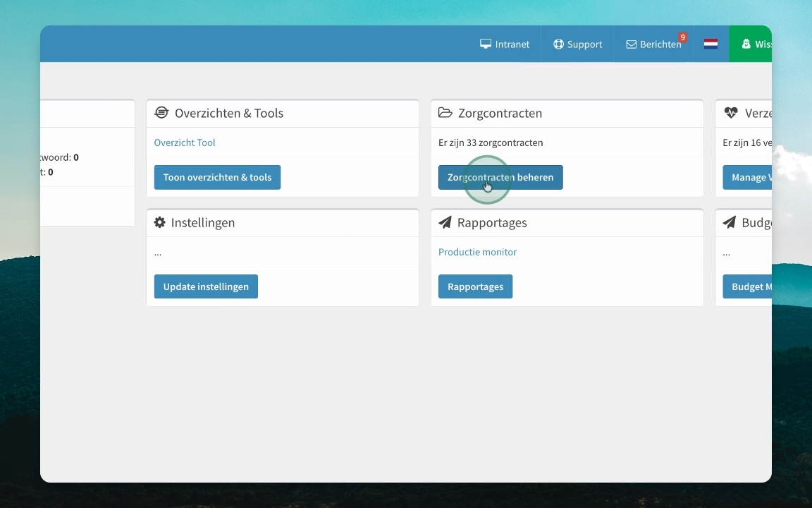Screen dimensions: 812x508
Task: Open the Productie monitor link
Action: click(x=477, y=252)
